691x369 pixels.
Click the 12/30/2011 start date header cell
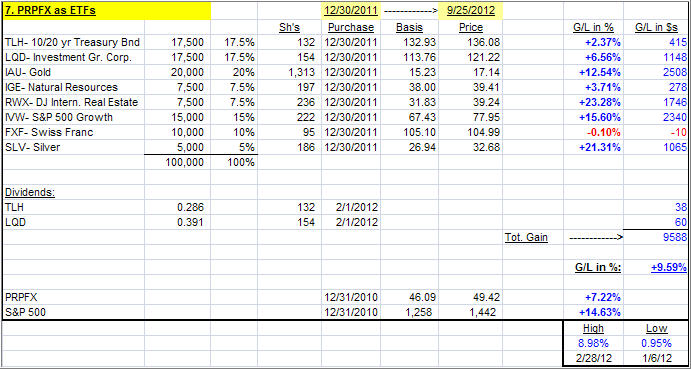coord(351,11)
